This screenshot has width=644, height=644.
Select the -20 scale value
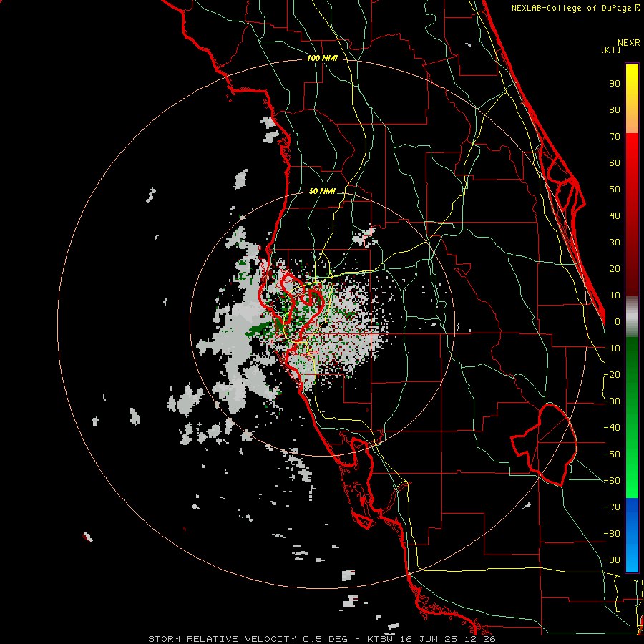(x=612, y=374)
